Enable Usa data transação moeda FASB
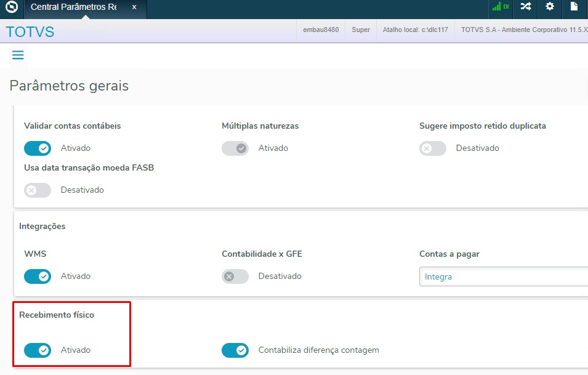 (x=38, y=190)
